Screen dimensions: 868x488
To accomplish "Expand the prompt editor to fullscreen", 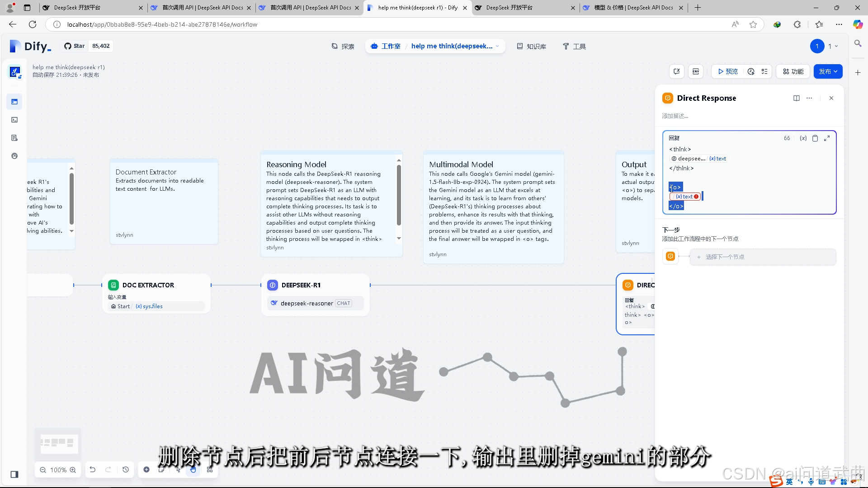I will (x=828, y=138).
